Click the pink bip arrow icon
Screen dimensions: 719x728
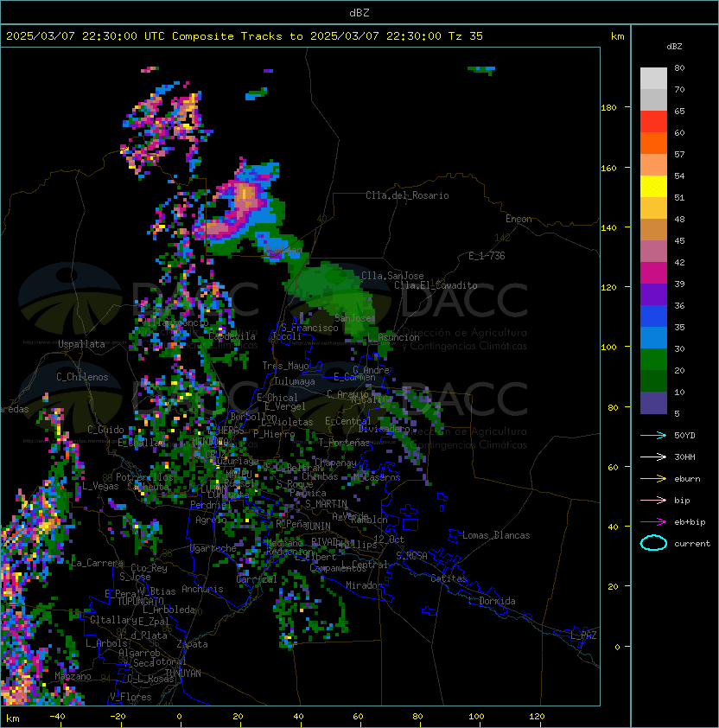pos(653,501)
